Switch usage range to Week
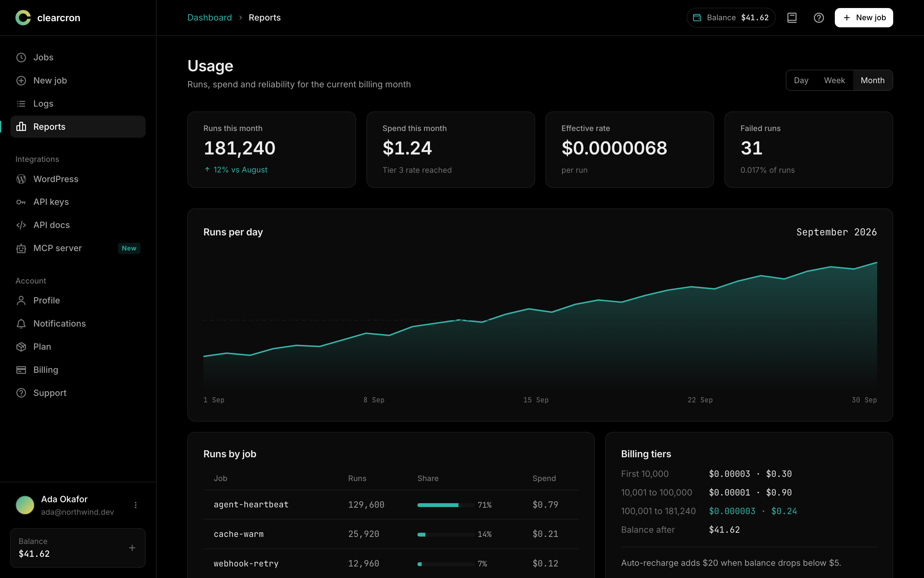The image size is (924, 578). point(834,80)
